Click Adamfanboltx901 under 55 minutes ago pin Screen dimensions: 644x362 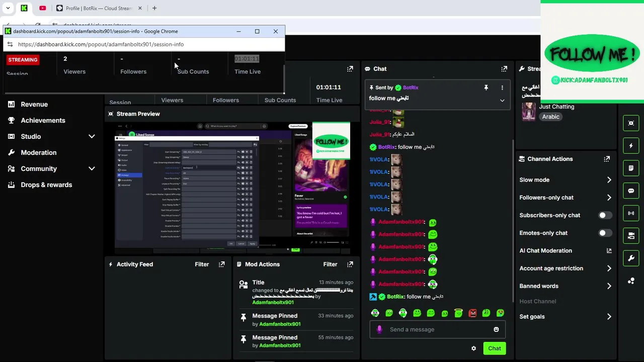point(280,345)
